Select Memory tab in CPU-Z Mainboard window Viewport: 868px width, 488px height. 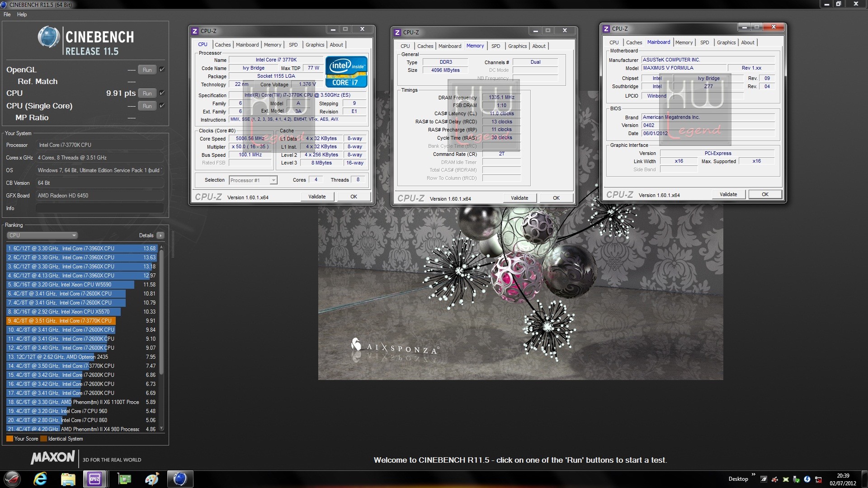click(x=684, y=42)
